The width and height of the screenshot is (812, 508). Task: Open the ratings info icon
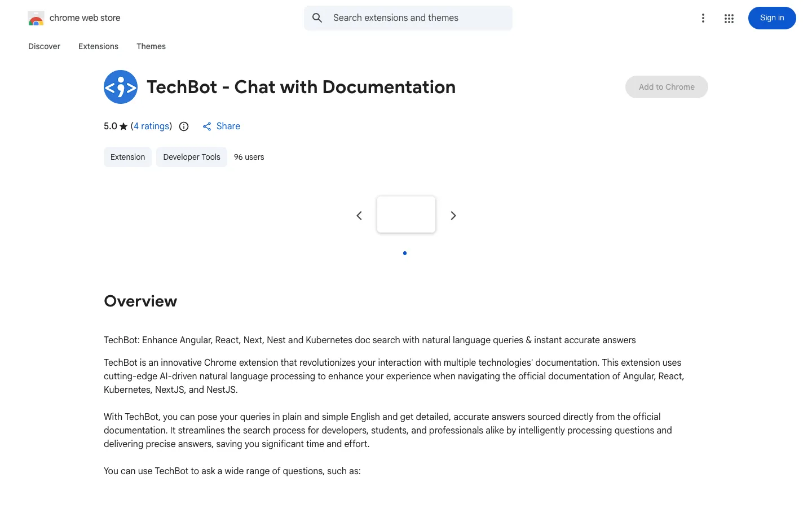point(184,126)
